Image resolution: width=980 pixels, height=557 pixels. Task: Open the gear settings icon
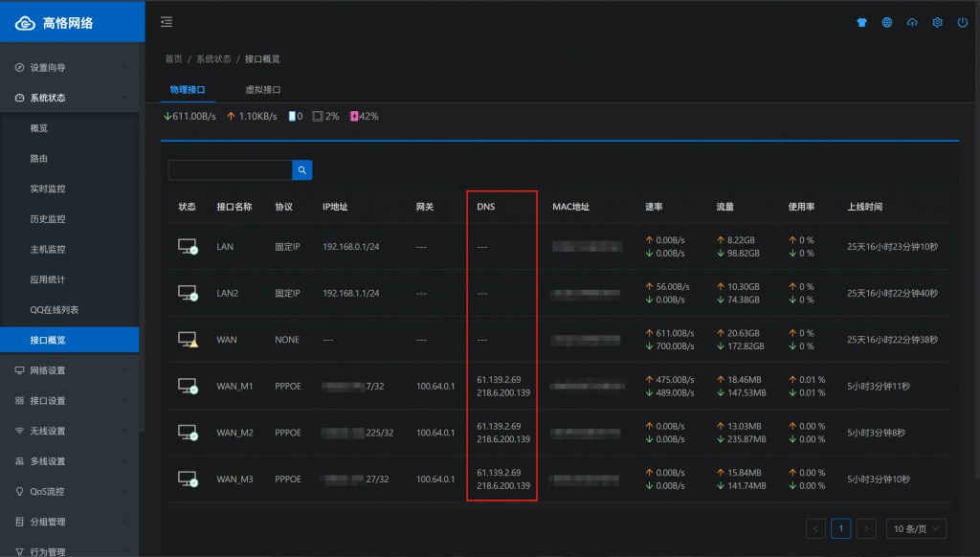click(937, 23)
